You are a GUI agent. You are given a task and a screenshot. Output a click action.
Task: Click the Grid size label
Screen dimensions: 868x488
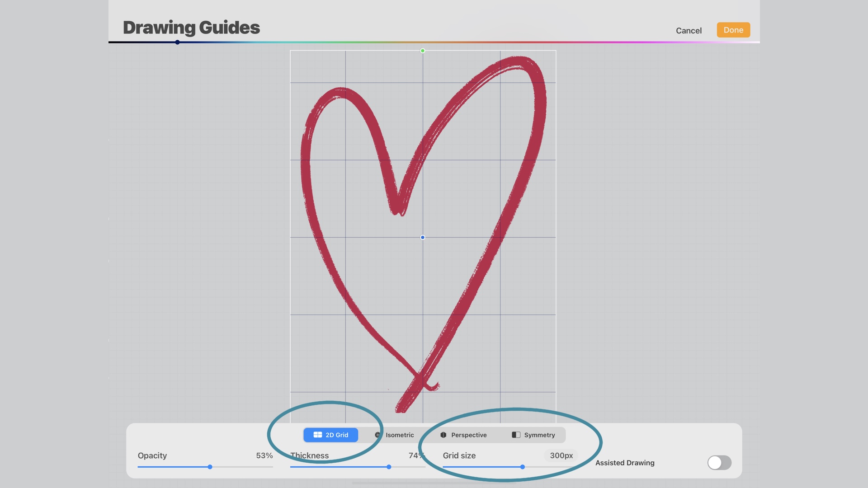point(459,455)
